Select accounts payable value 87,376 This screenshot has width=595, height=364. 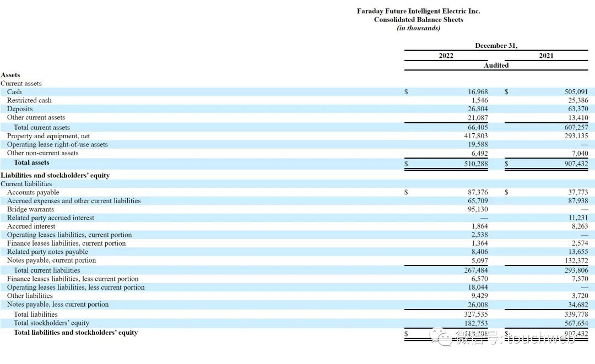point(478,192)
